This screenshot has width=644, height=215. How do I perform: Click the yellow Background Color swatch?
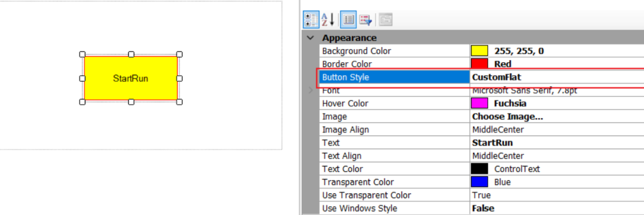(479, 51)
